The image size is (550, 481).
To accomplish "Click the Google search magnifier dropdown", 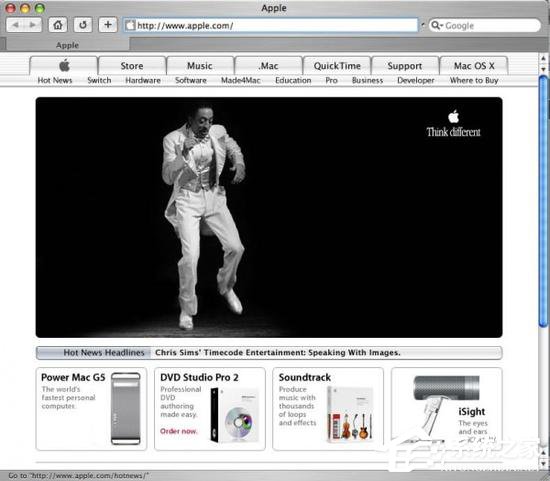I will [x=437, y=25].
